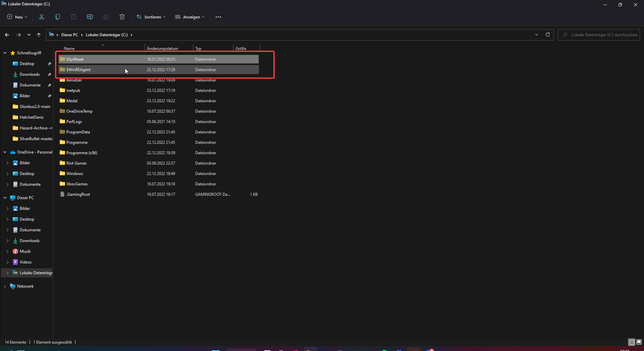Click the Cut scissors icon
The height and width of the screenshot is (351, 644).
(42, 17)
